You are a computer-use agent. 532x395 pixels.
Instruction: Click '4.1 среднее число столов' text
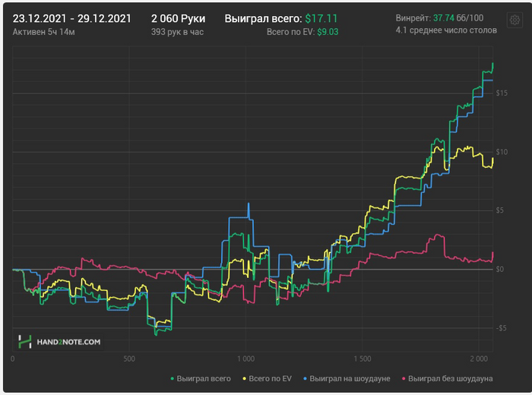point(446,30)
